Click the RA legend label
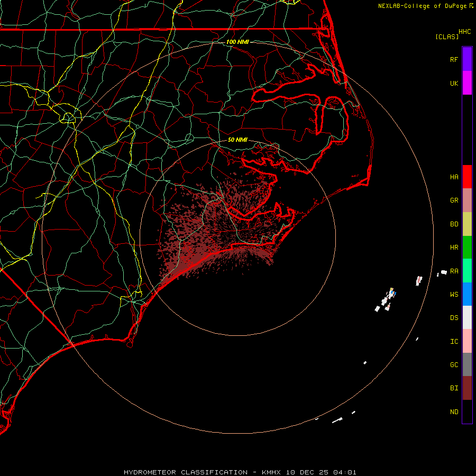The height and width of the screenshot is (476, 476). pos(454,271)
